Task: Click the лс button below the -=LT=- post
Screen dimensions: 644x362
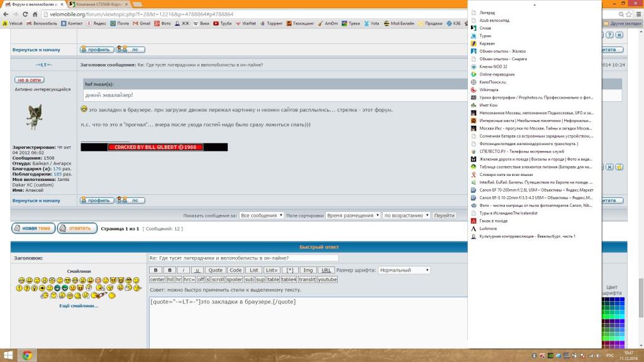Action: tap(130, 200)
